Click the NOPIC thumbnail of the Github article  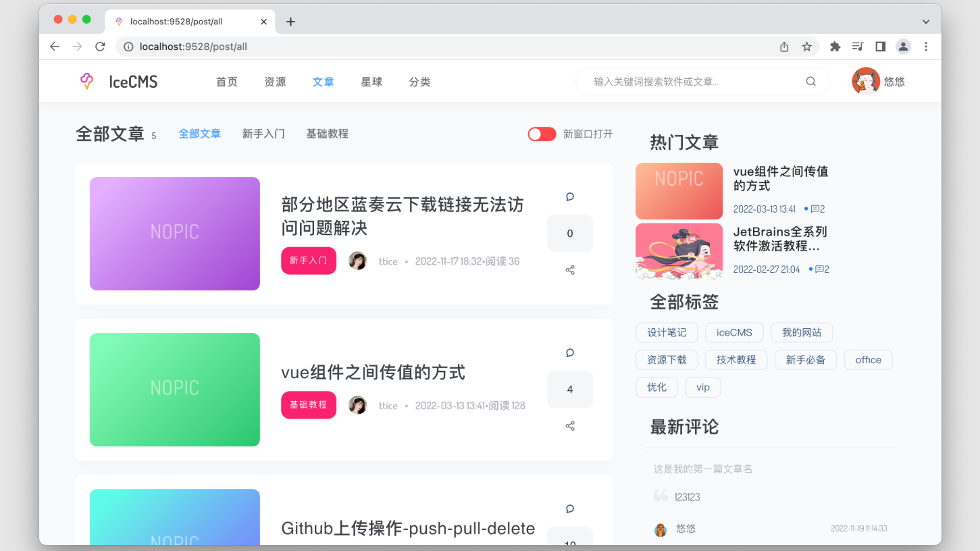point(174,520)
